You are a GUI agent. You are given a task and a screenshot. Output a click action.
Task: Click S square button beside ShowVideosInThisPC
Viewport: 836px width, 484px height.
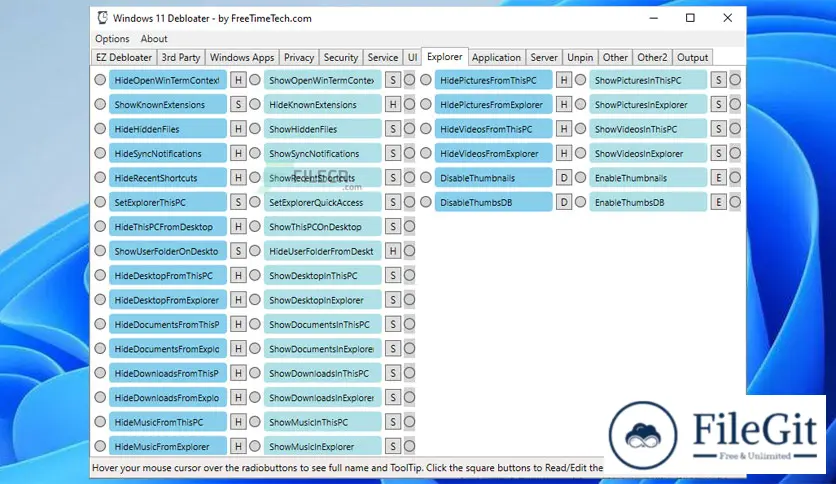coord(719,129)
